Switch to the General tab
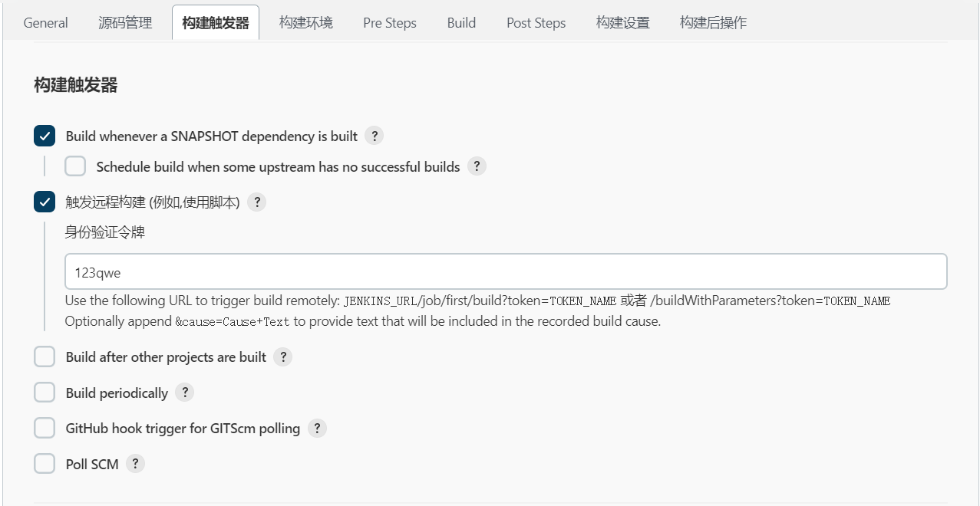This screenshot has width=980, height=506. point(46,23)
